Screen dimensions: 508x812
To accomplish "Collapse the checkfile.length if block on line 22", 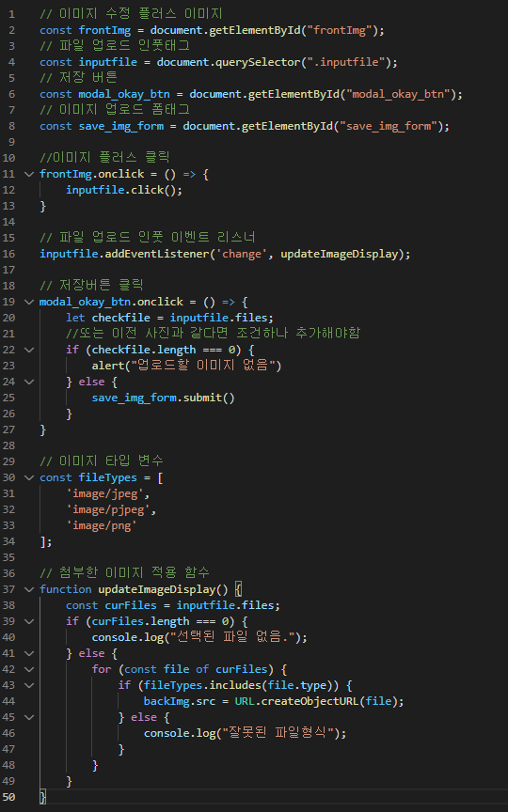I will pos(29,350).
